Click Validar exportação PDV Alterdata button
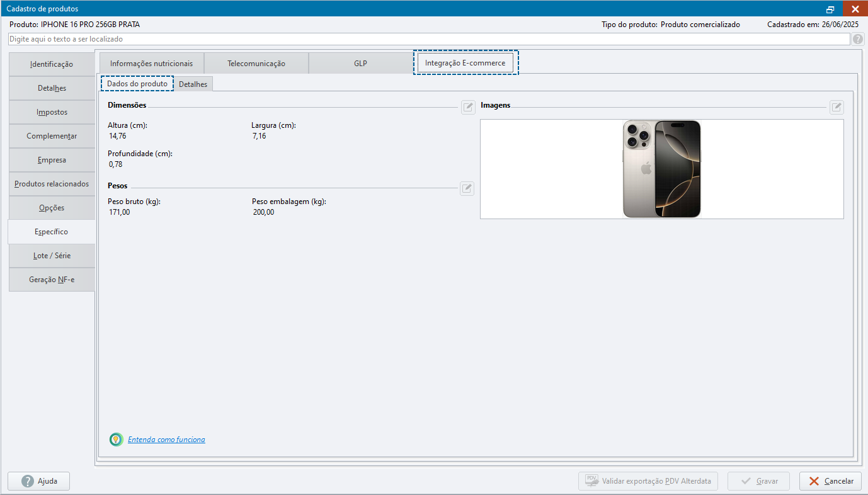This screenshot has width=868, height=495. tap(648, 481)
